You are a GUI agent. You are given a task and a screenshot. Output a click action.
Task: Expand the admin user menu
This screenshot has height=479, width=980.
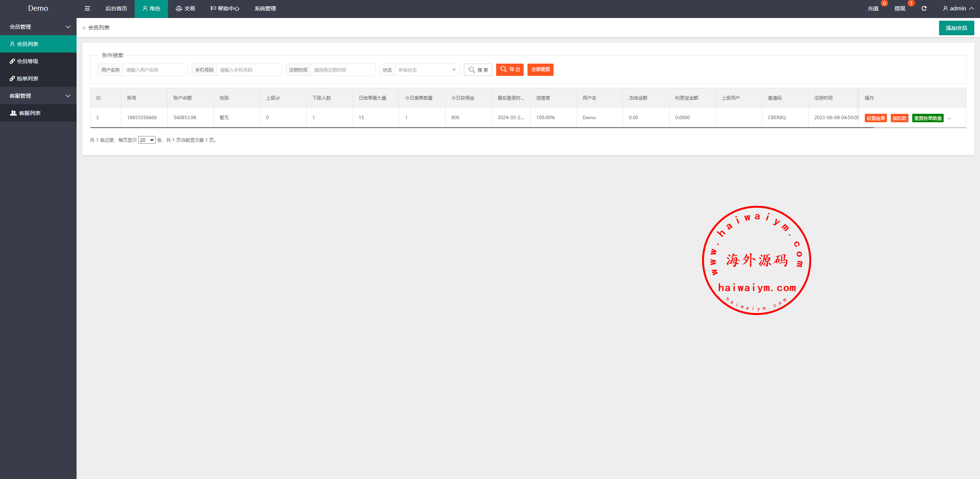point(958,8)
